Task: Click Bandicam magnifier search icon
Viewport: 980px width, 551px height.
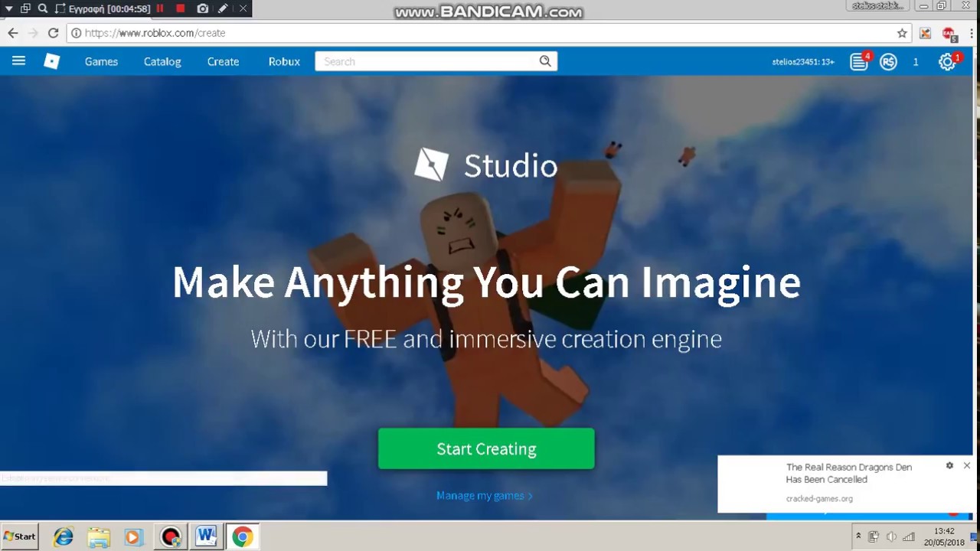Action: (43, 8)
